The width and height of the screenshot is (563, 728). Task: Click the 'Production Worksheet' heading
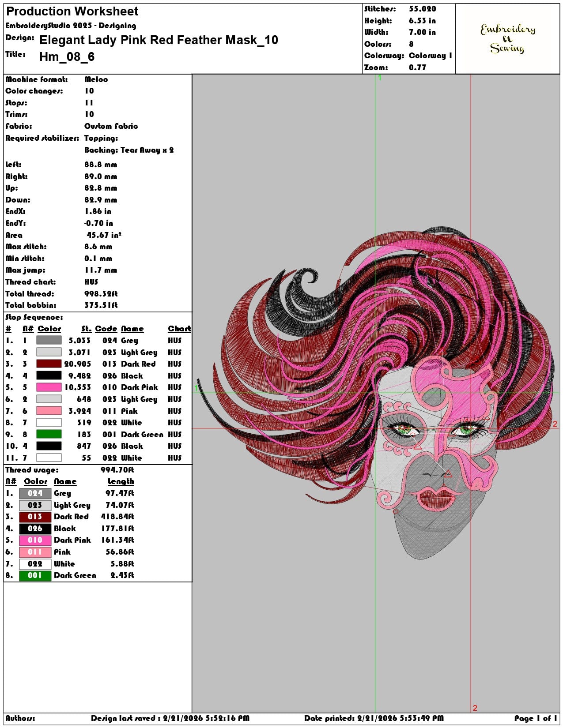72,11
